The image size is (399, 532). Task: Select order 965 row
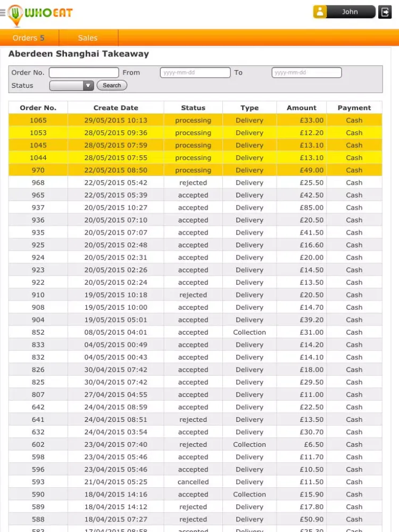click(x=195, y=195)
